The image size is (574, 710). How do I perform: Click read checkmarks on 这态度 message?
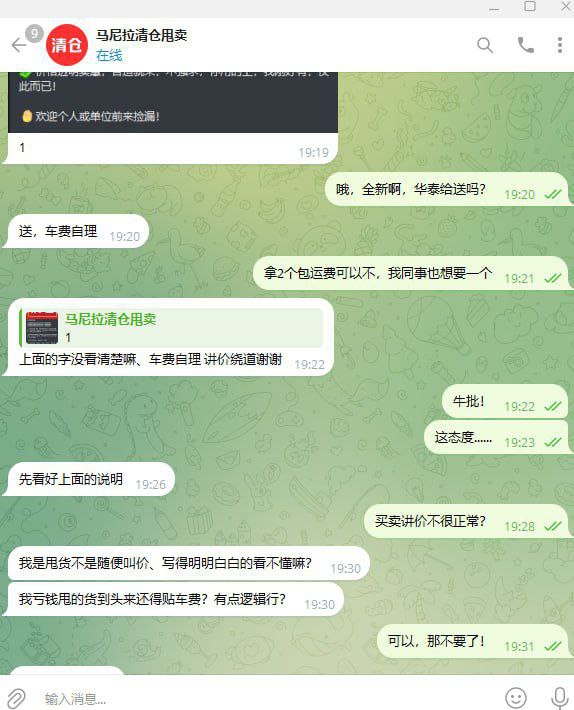tap(552, 442)
